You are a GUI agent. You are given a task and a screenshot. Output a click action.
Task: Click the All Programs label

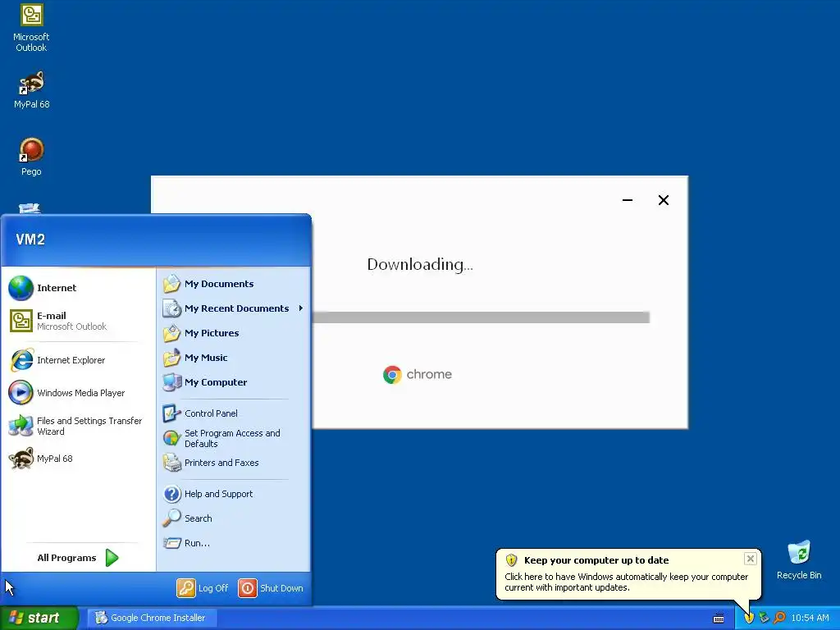click(x=66, y=558)
